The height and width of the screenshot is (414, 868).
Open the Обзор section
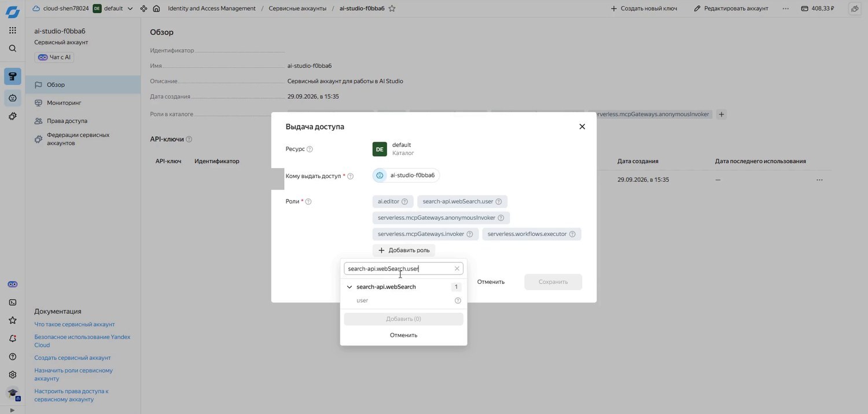[83, 85]
